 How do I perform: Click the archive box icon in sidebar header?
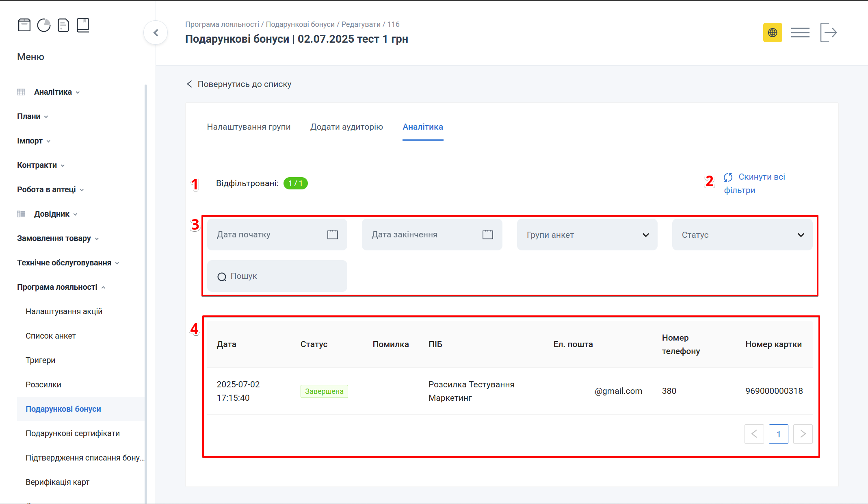(24, 25)
